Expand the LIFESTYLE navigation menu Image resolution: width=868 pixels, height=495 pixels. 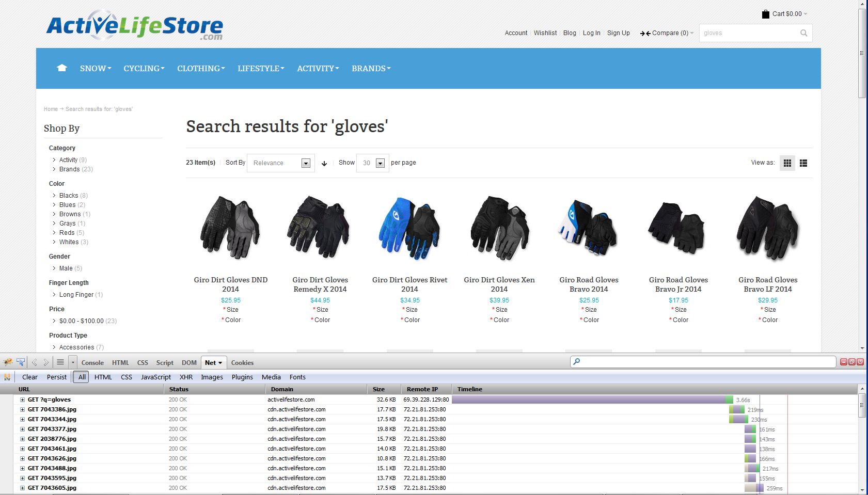coord(261,68)
